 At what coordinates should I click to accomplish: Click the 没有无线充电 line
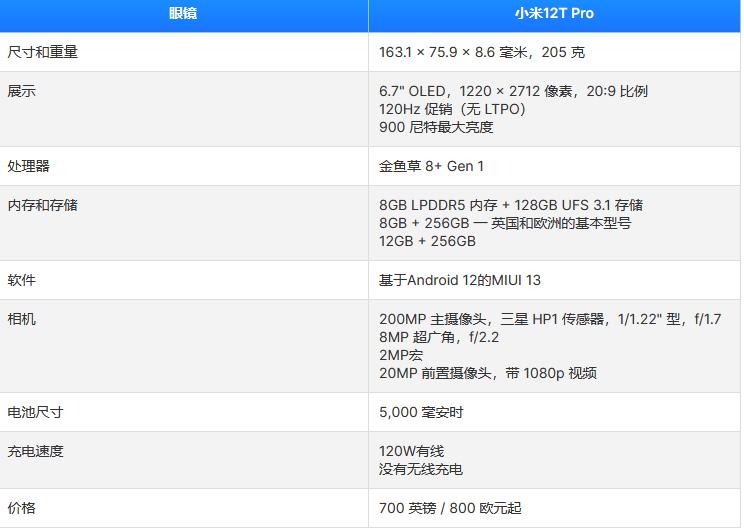[421, 469]
